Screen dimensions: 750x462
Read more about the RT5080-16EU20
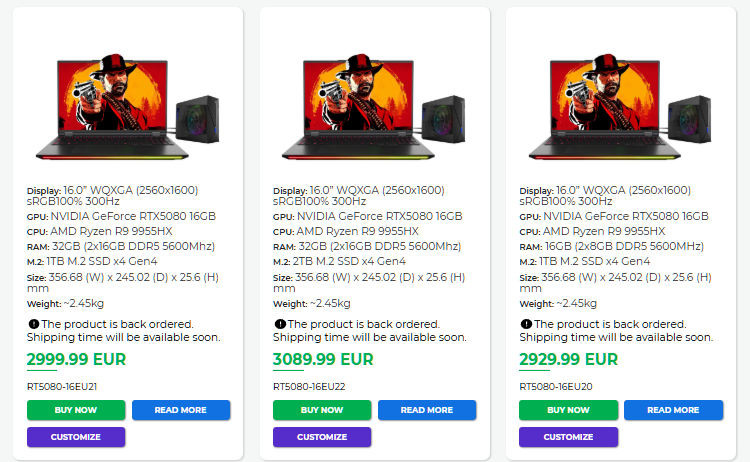tap(673, 410)
